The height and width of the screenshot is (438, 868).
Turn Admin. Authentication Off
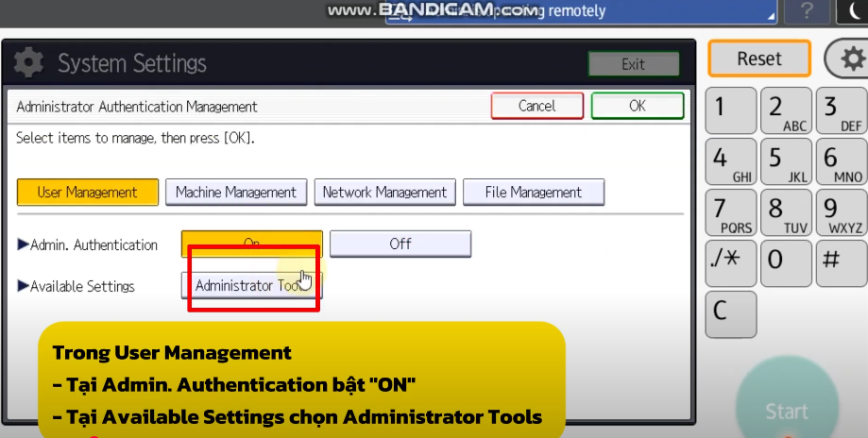point(400,244)
